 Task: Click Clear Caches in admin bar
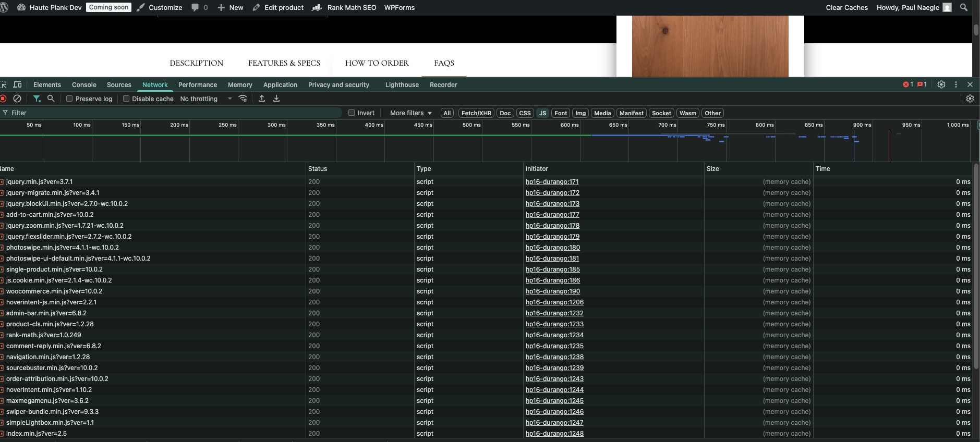click(846, 7)
